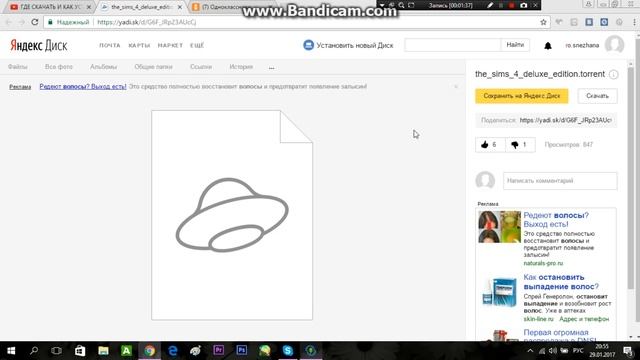This screenshot has height=360, width=640.
Task: Click the Яндекс Диск logo
Action: coord(39,45)
